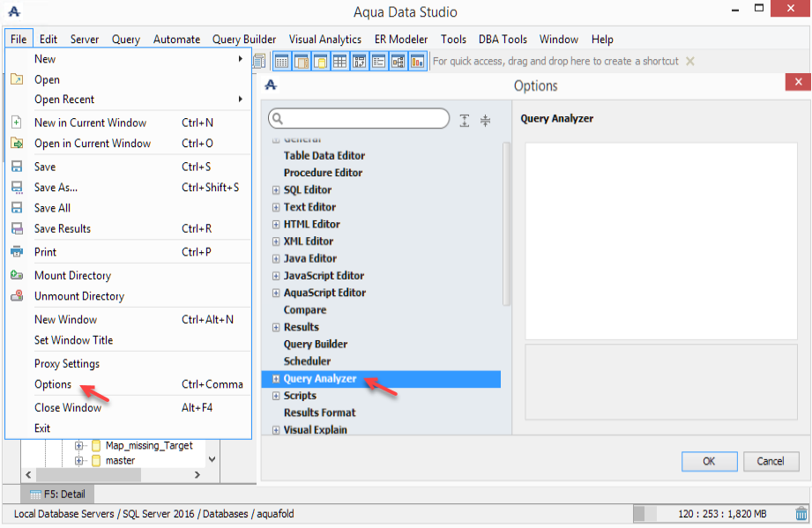Image resolution: width=812 pixels, height=528 pixels.
Task: Open the Open Recent submenu
Action: pyautogui.click(x=129, y=99)
